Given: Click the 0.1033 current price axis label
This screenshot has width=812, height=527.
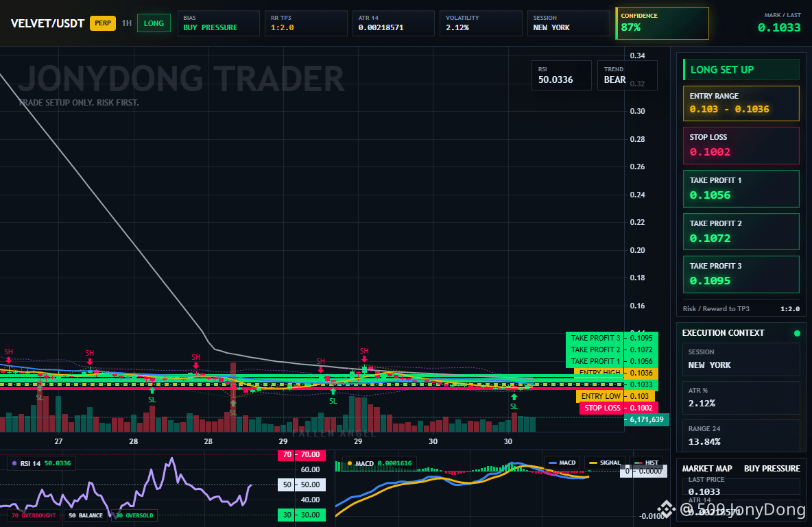Looking at the screenshot, I should click(x=641, y=384).
